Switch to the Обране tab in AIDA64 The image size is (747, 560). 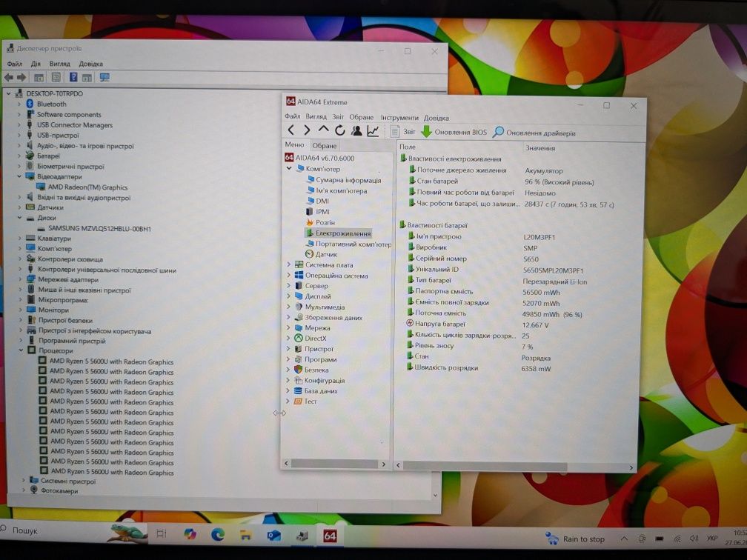click(x=325, y=146)
